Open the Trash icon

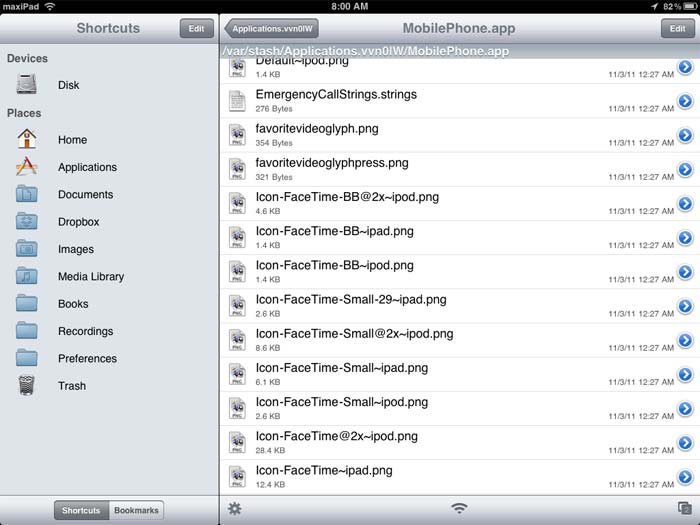click(x=26, y=385)
